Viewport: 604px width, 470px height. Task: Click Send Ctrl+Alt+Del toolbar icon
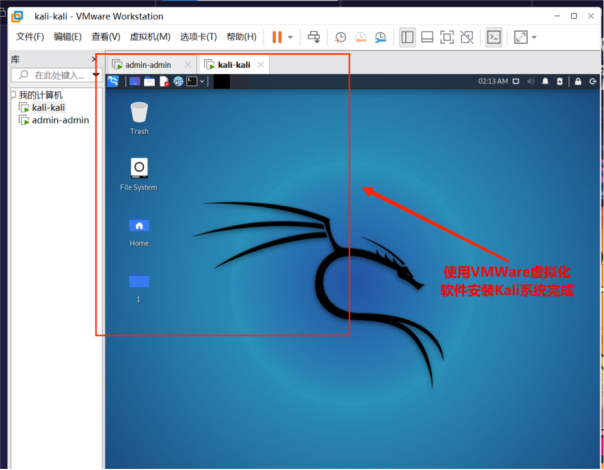click(314, 37)
